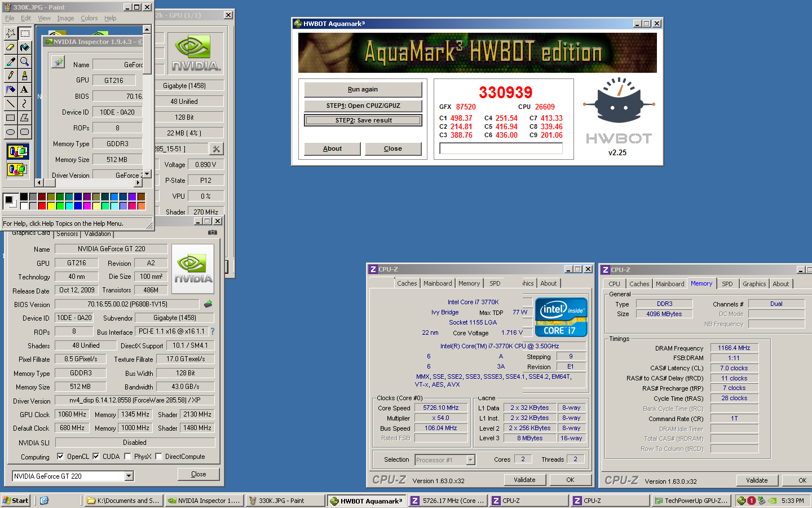Click the 330939 score in Aquamark
Viewport: 812px width, 508px height.
click(x=505, y=93)
